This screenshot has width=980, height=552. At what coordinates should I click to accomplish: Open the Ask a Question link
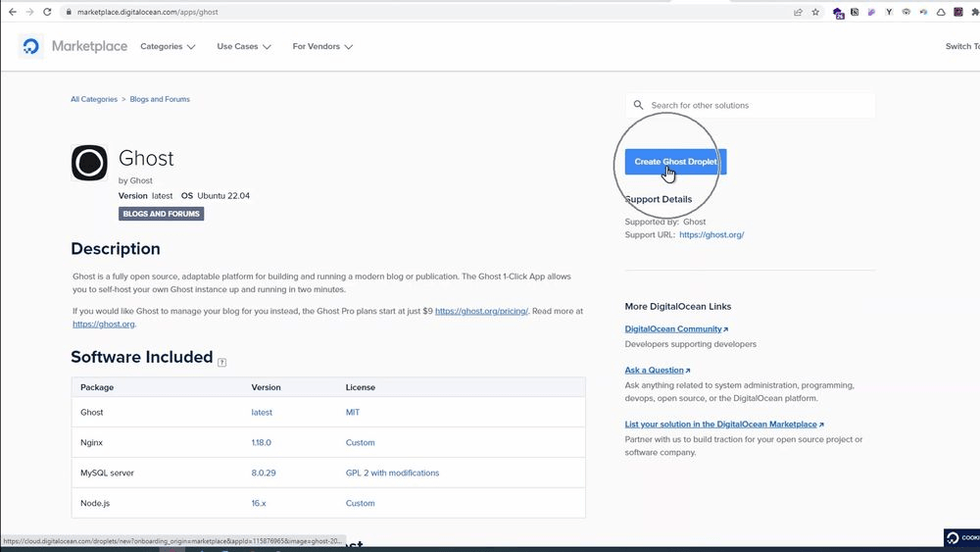(658, 370)
